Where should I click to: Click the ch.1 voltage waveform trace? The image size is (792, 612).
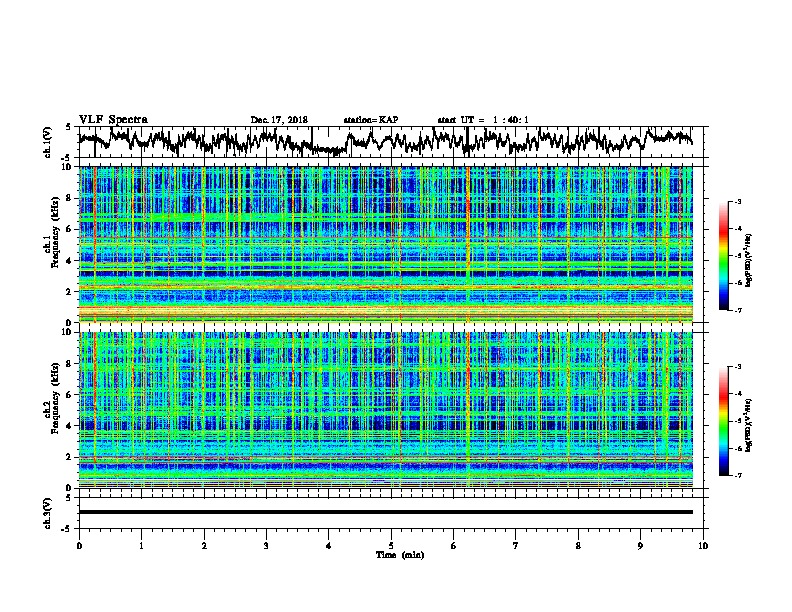coord(385,141)
